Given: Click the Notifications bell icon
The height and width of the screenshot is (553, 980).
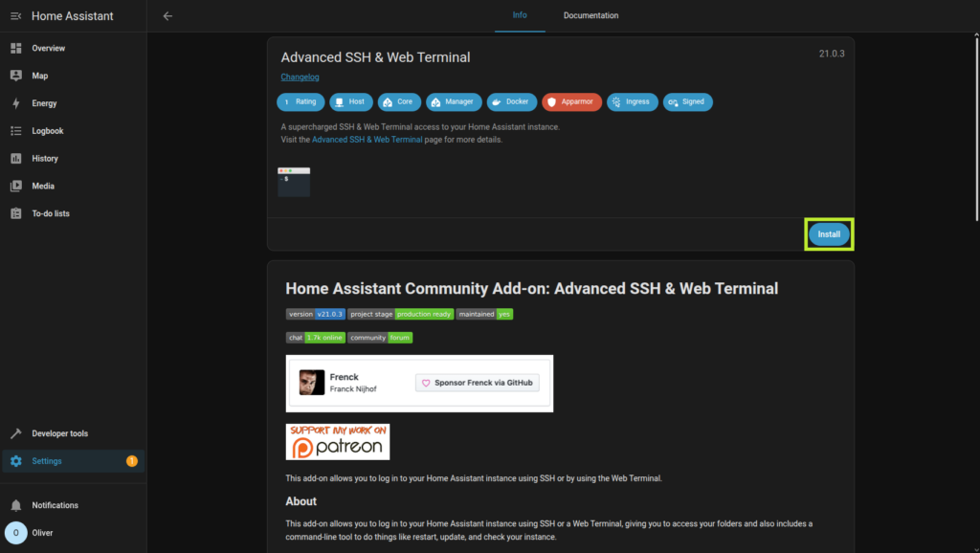Looking at the screenshot, I should click(16, 505).
